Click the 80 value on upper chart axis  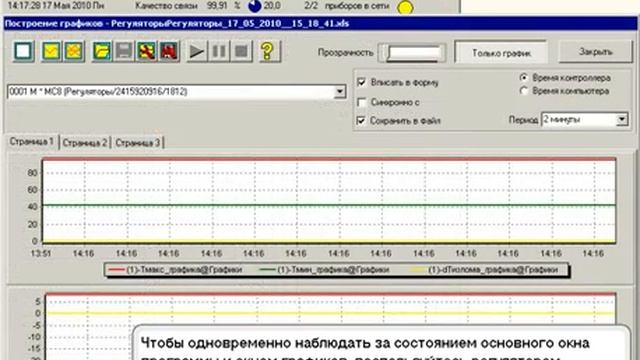tap(32, 173)
